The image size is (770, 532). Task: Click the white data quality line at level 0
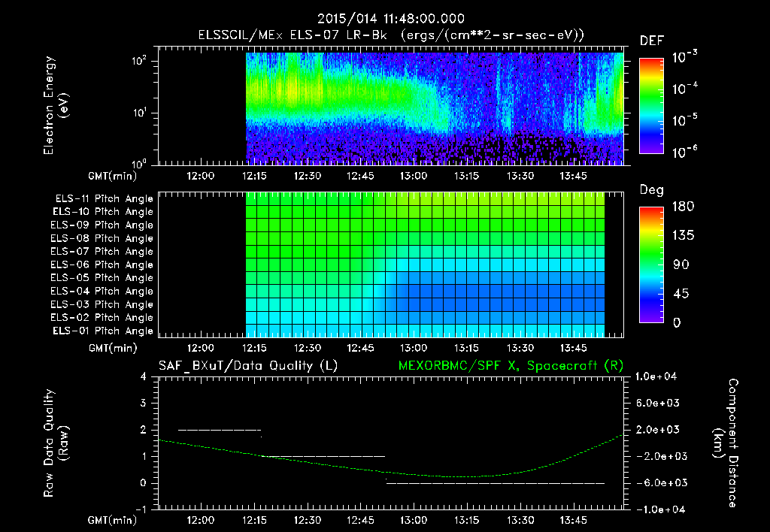(495, 483)
